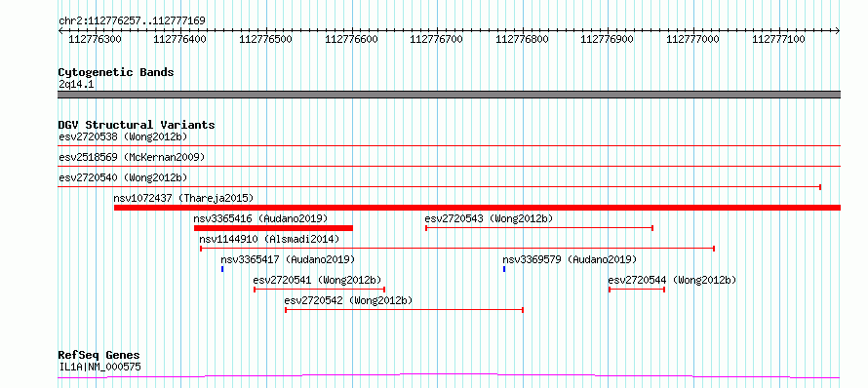Image resolution: width=868 pixels, height=388 pixels.
Task: Click the Cytogenetic Bands track heading
Action: pos(116,72)
